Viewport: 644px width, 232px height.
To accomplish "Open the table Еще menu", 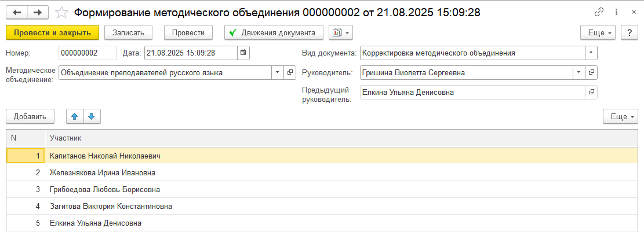I will click(x=618, y=116).
